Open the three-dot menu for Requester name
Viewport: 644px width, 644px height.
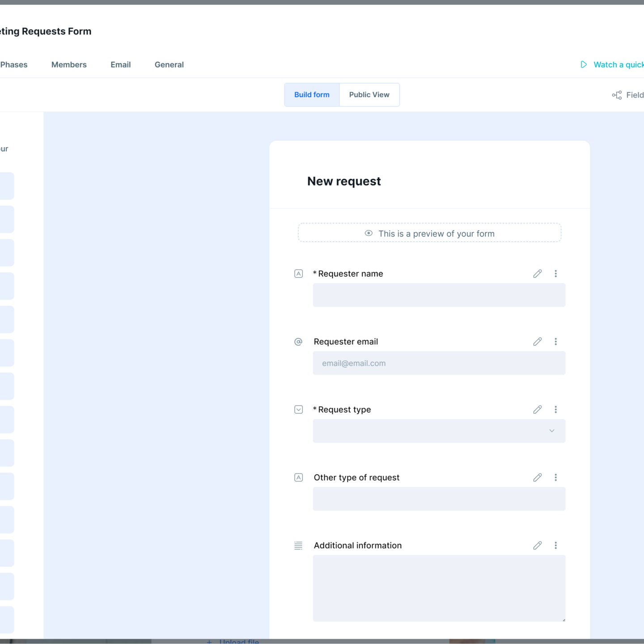[x=556, y=274]
